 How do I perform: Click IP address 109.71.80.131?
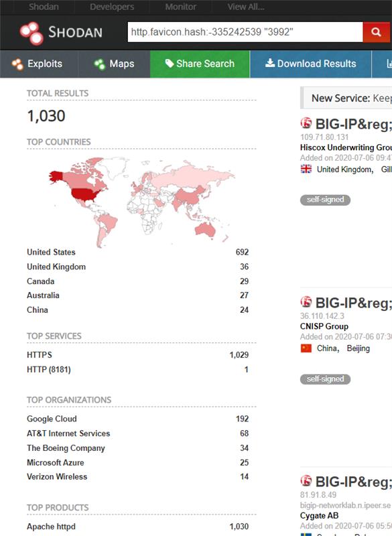coord(324,137)
